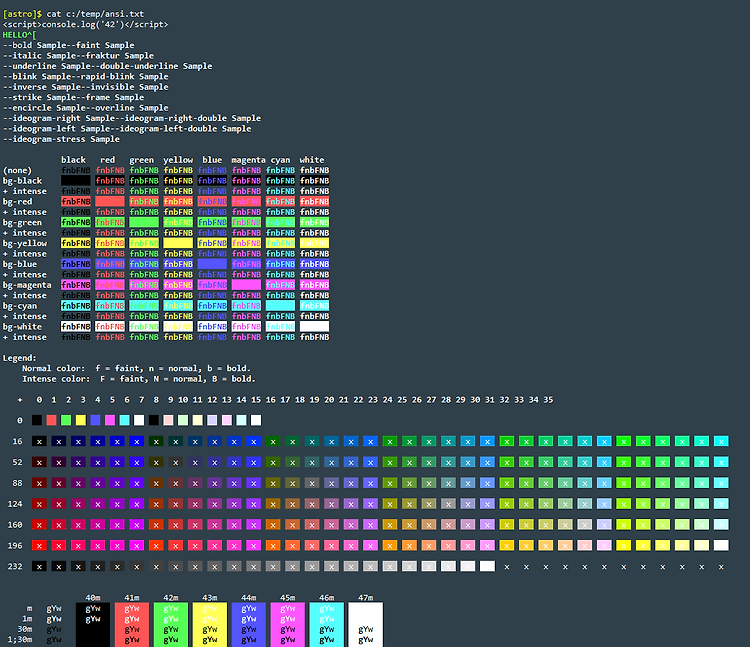Click the solid cyan cell in bg-cyan row
Viewport: 750px width, 647px height.
[x=280, y=306]
